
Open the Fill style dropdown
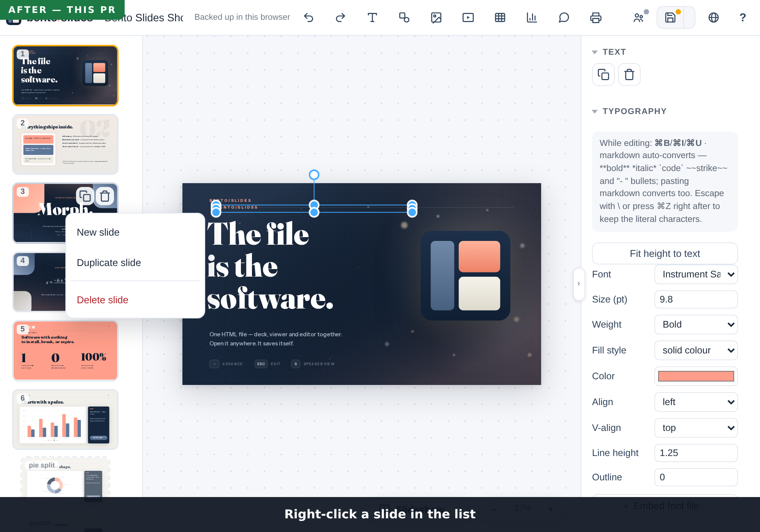(x=696, y=350)
